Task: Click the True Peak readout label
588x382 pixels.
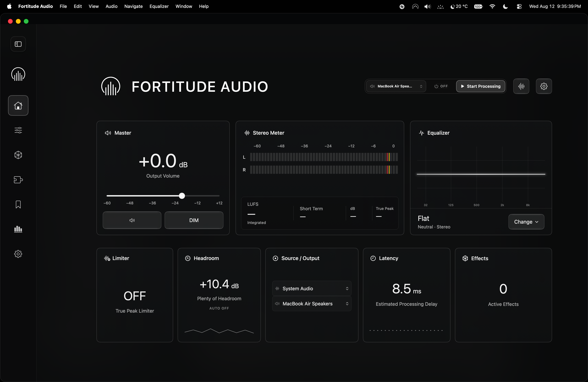Action: (x=384, y=209)
